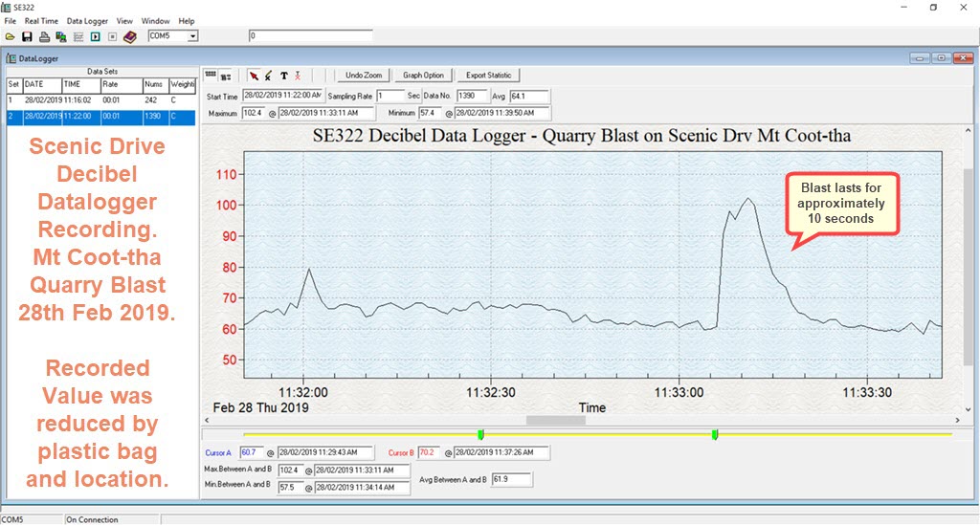Viewport: 980px width, 525px height.
Task: Click the On Connection status bar text
Action: (92, 519)
